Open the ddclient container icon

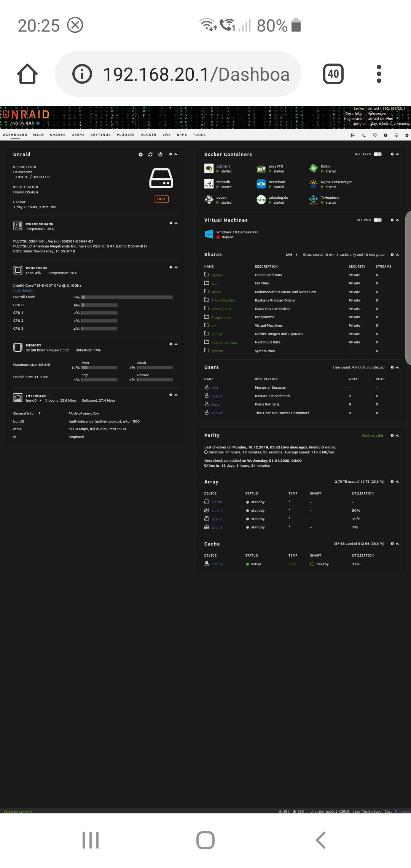pos(209,168)
